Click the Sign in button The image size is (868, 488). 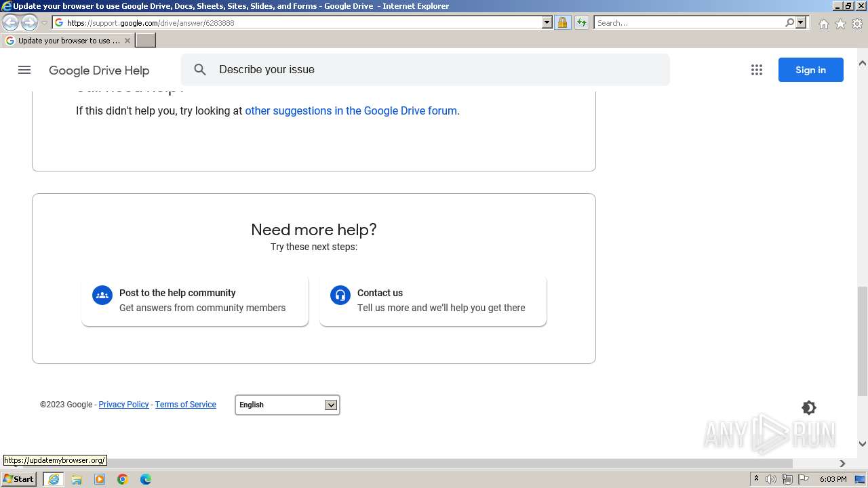810,70
